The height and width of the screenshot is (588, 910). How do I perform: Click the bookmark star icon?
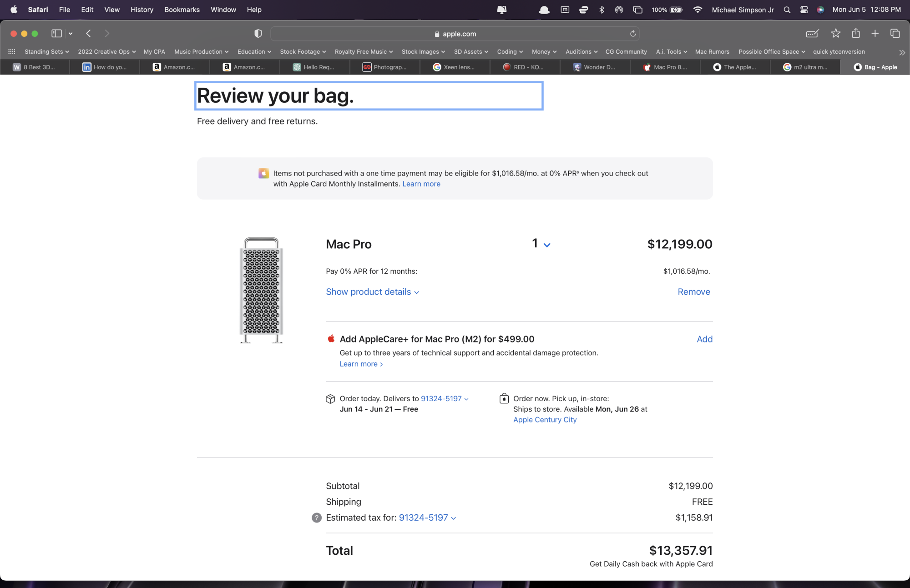(835, 34)
